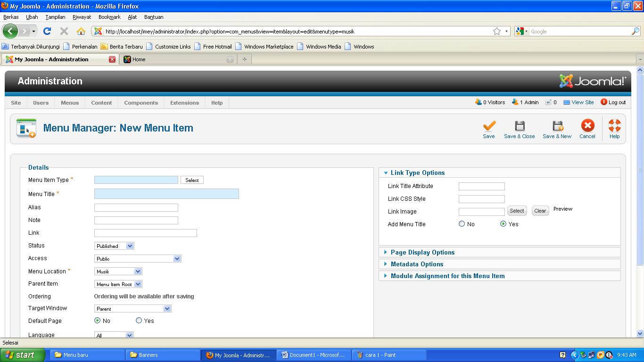Click the 0 Visitors indicator
Screen dimensions: 644x362
(490, 102)
